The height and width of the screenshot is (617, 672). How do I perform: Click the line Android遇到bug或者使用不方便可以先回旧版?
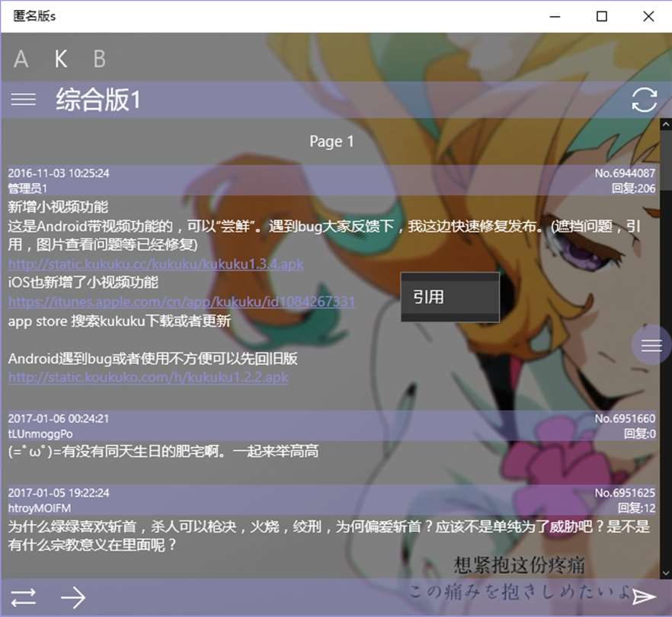coord(152,358)
